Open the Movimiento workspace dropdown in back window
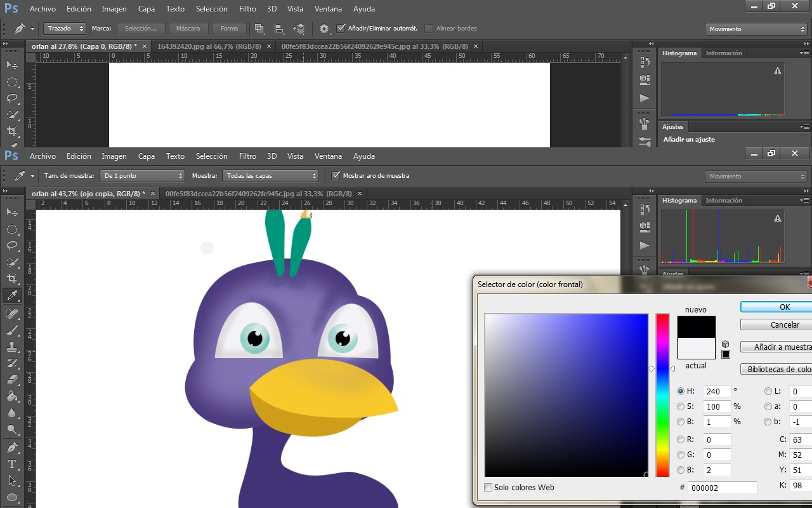 756,29
